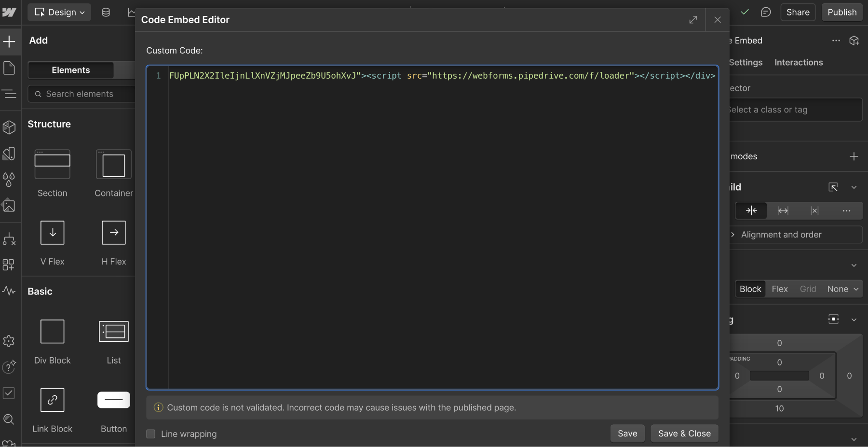Open the None display dropdown

tap(842, 289)
